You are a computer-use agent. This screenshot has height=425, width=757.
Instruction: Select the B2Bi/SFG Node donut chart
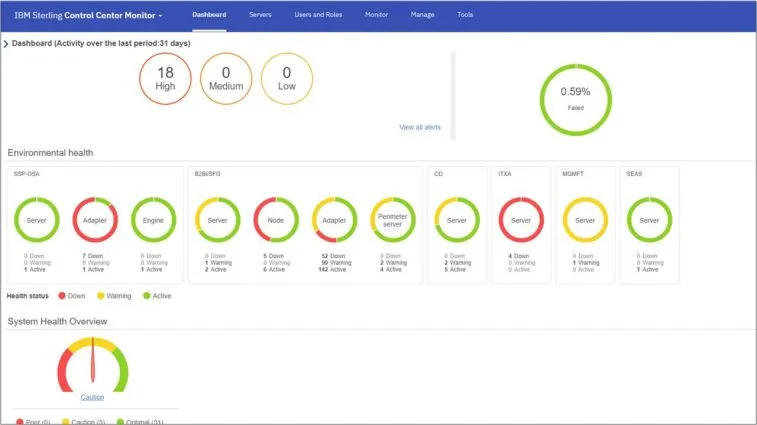click(x=276, y=219)
